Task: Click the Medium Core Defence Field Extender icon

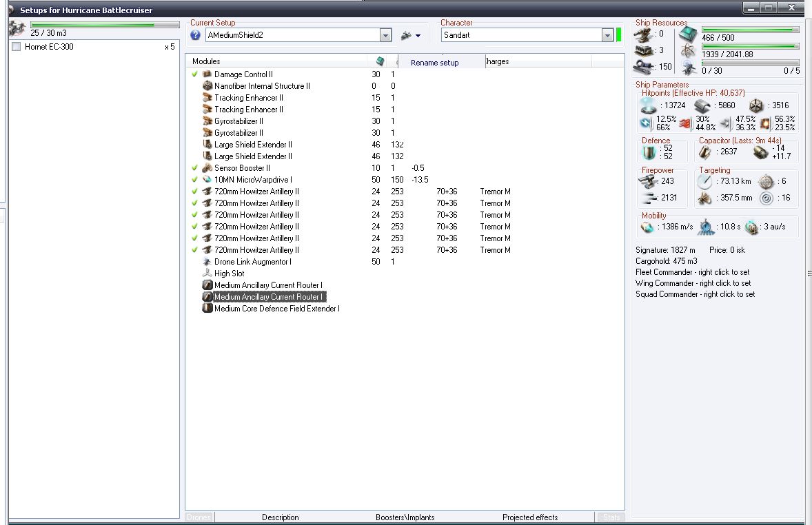Action: point(207,308)
